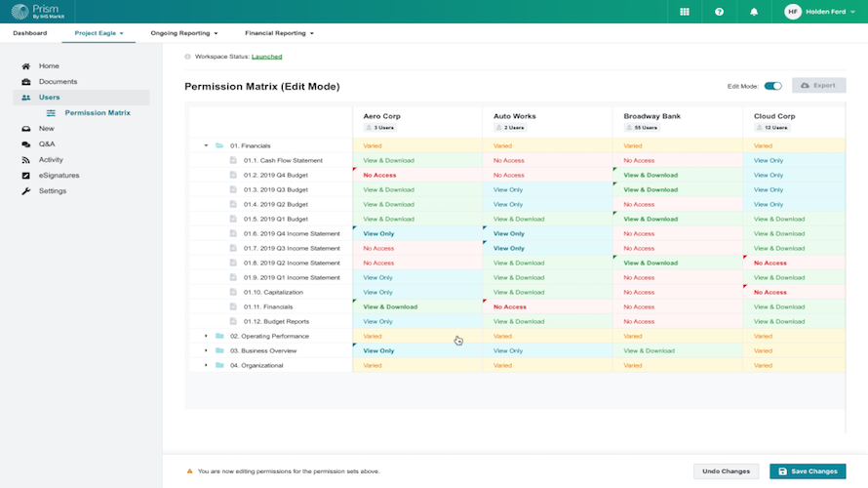The width and height of the screenshot is (868, 488).
Task: Click the Documents briefcase icon
Action: (x=26, y=81)
